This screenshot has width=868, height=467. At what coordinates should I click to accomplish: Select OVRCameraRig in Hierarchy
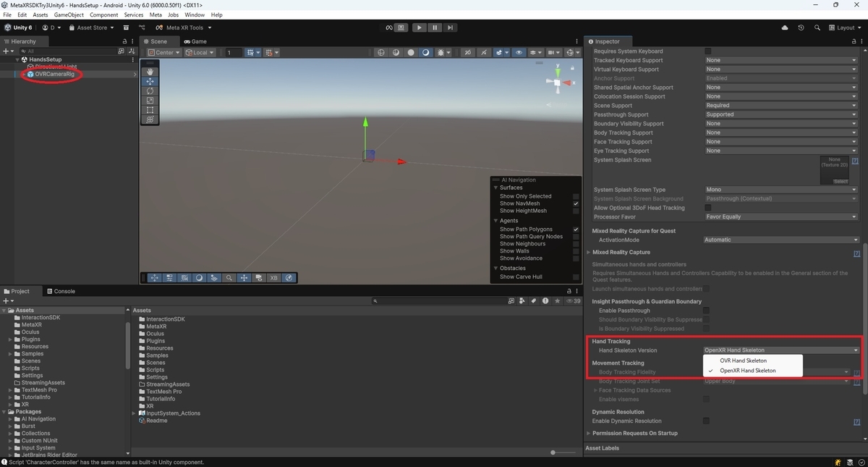(x=55, y=74)
